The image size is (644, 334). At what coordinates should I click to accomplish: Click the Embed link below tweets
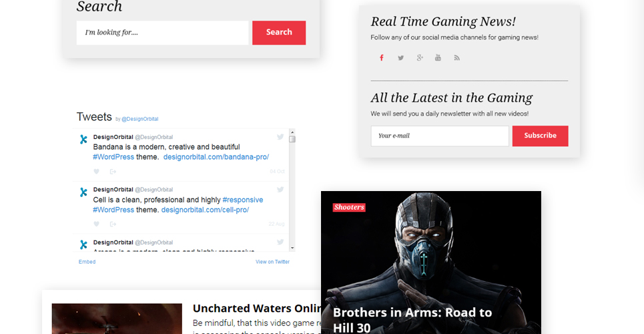pos(87,262)
